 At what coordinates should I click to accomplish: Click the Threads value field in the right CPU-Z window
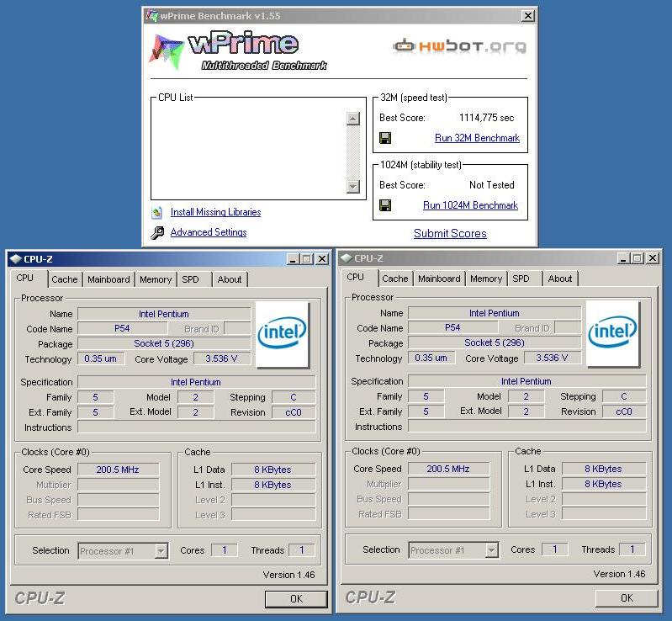[x=632, y=549]
